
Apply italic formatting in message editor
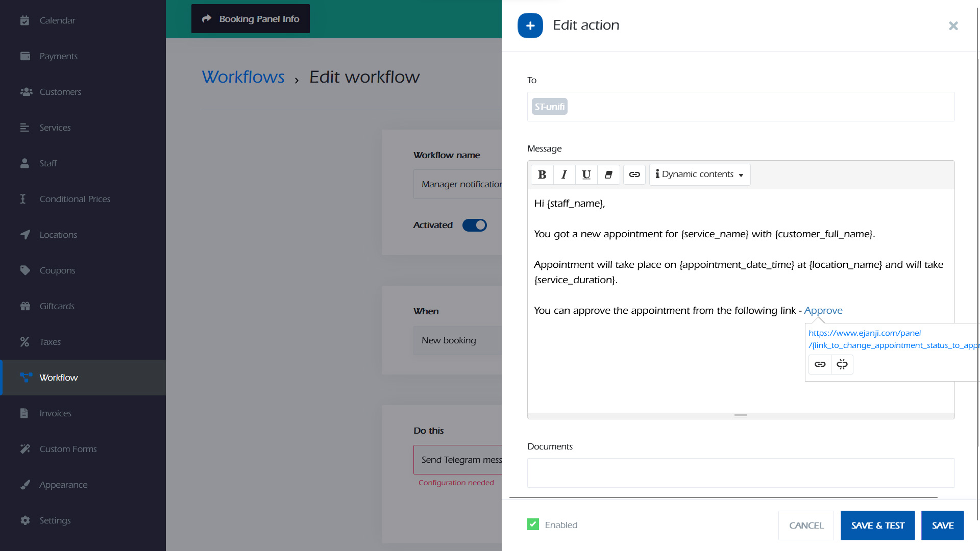tap(564, 174)
